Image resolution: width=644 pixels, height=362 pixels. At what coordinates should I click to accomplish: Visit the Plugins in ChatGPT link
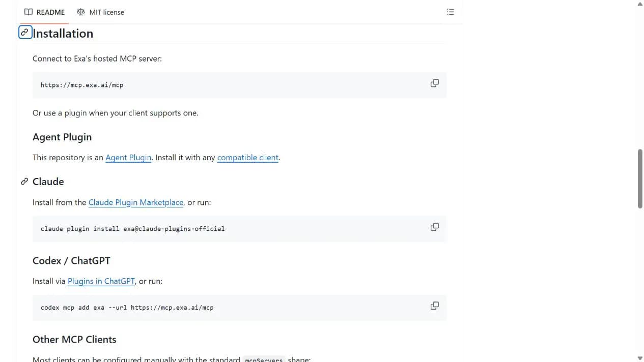click(x=101, y=281)
